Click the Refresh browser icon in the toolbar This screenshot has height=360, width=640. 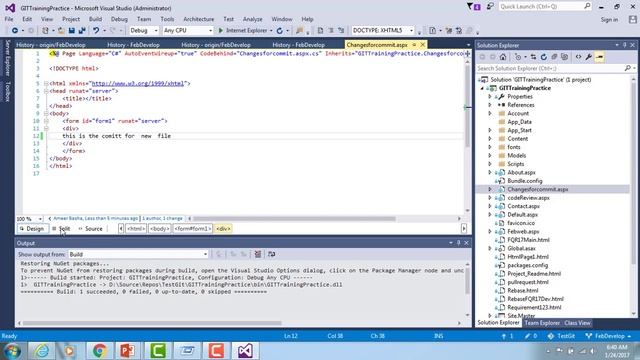click(280, 31)
